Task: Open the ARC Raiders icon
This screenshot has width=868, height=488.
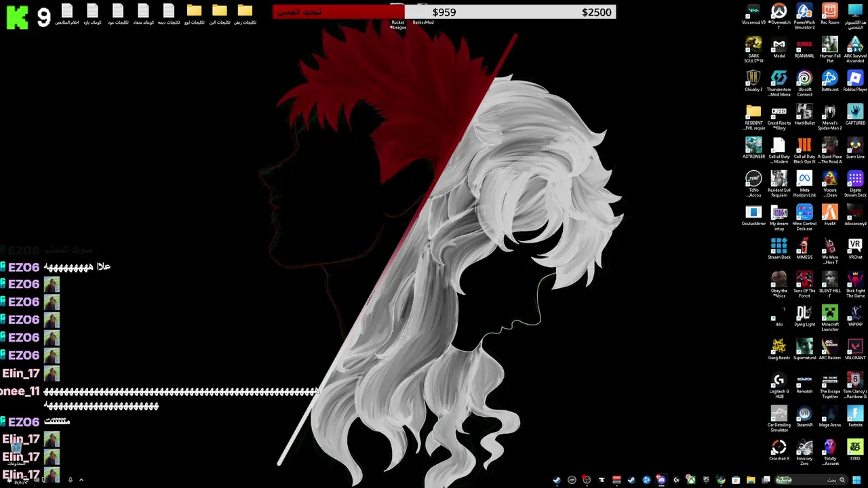Action: pyautogui.click(x=829, y=350)
